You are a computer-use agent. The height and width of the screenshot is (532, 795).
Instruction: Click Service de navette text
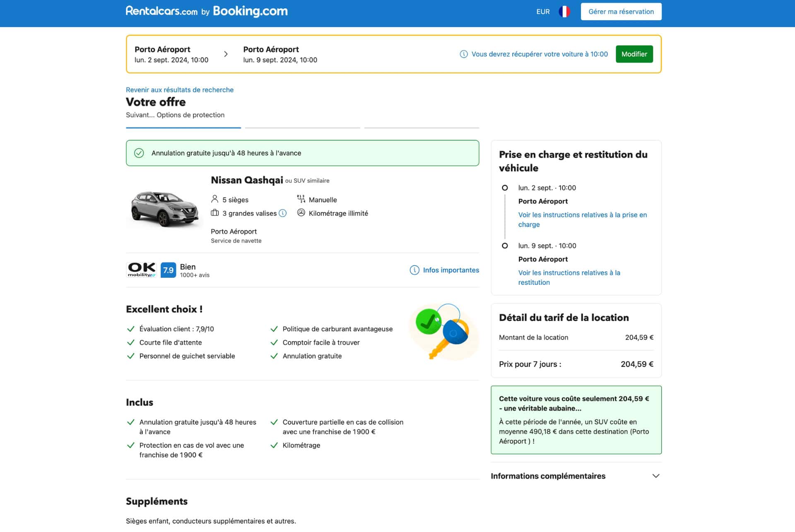(236, 241)
